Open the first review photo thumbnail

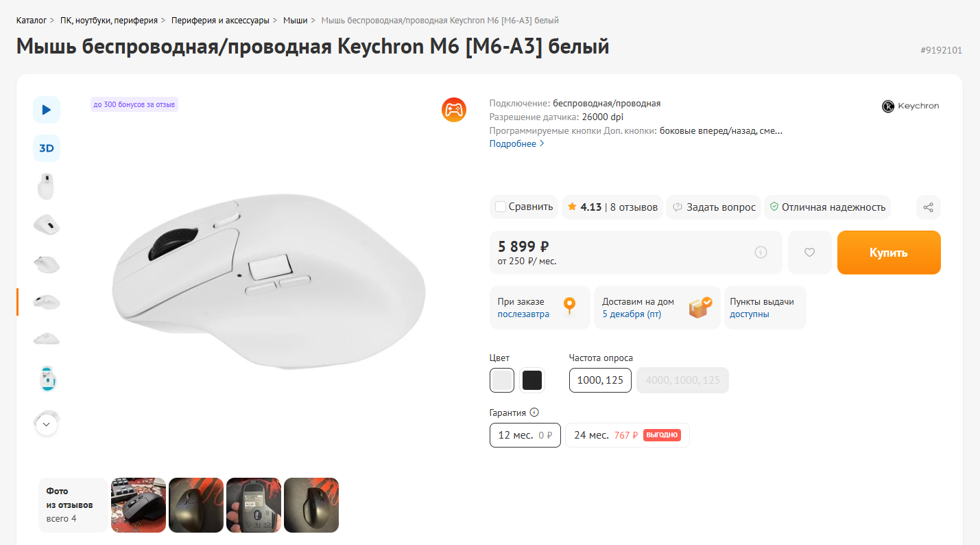click(139, 505)
